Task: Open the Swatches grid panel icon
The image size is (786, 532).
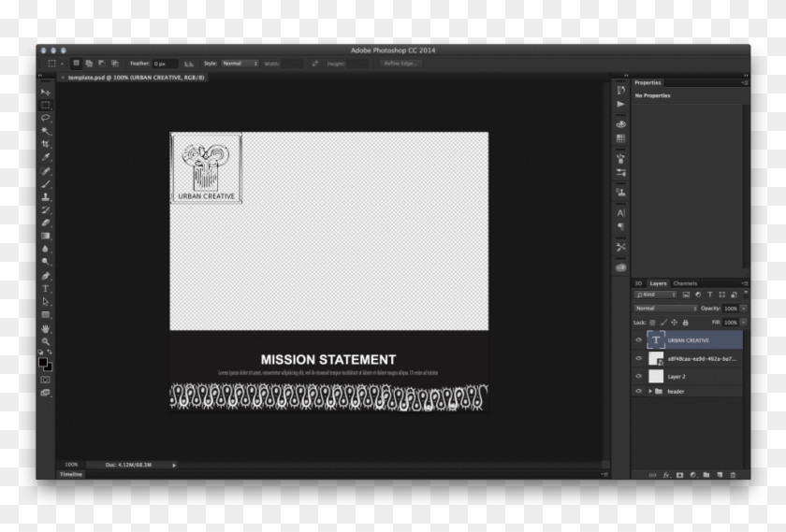Action: (x=621, y=138)
